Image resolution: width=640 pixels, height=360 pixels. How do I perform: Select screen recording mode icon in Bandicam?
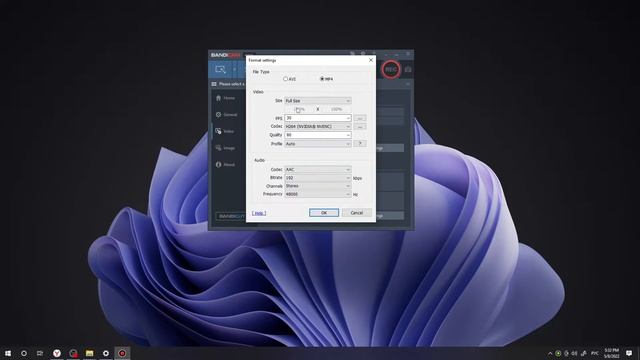pos(220,70)
